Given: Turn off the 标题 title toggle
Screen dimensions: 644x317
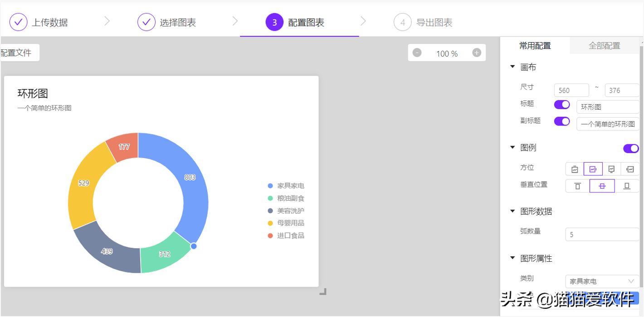Looking at the screenshot, I should click(561, 104).
